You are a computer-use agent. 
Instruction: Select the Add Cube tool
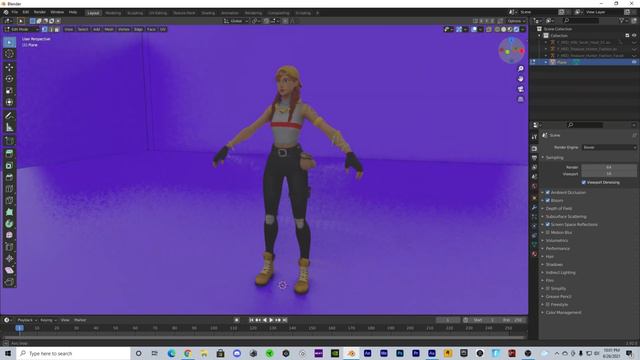point(9,141)
